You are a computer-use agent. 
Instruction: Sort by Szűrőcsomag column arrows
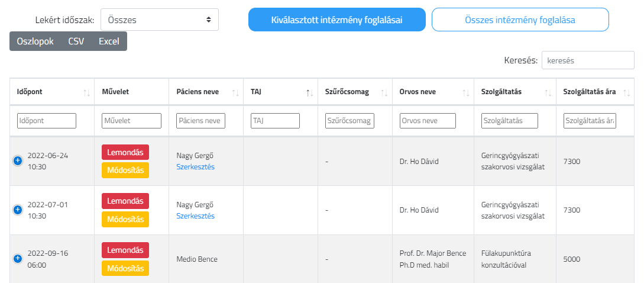[x=384, y=93]
